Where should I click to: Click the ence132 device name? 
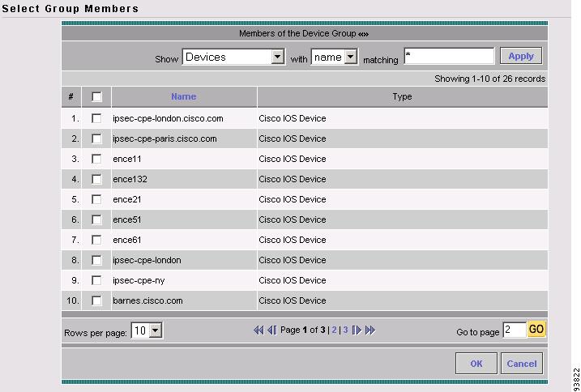pyautogui.click(x=130, y=179)
